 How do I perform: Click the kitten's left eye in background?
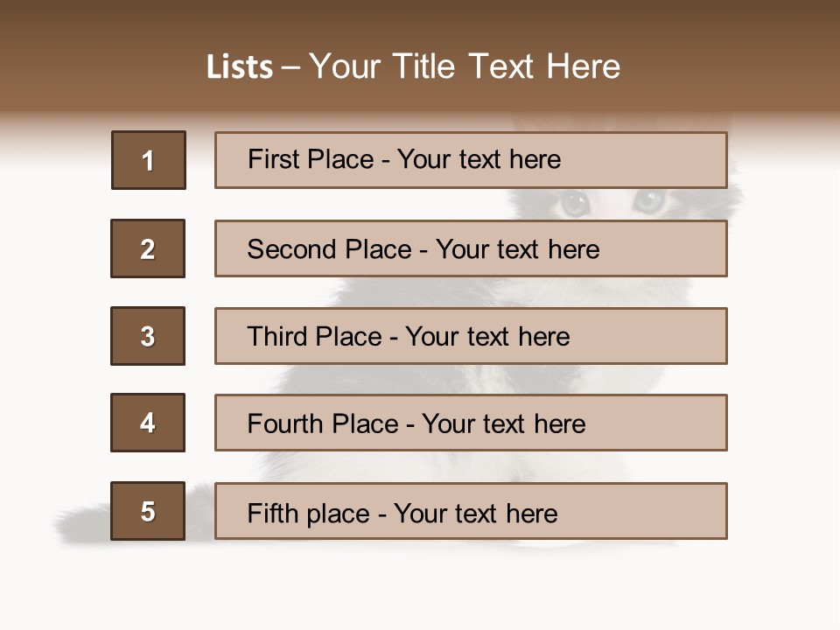click(x=575, y=203)
